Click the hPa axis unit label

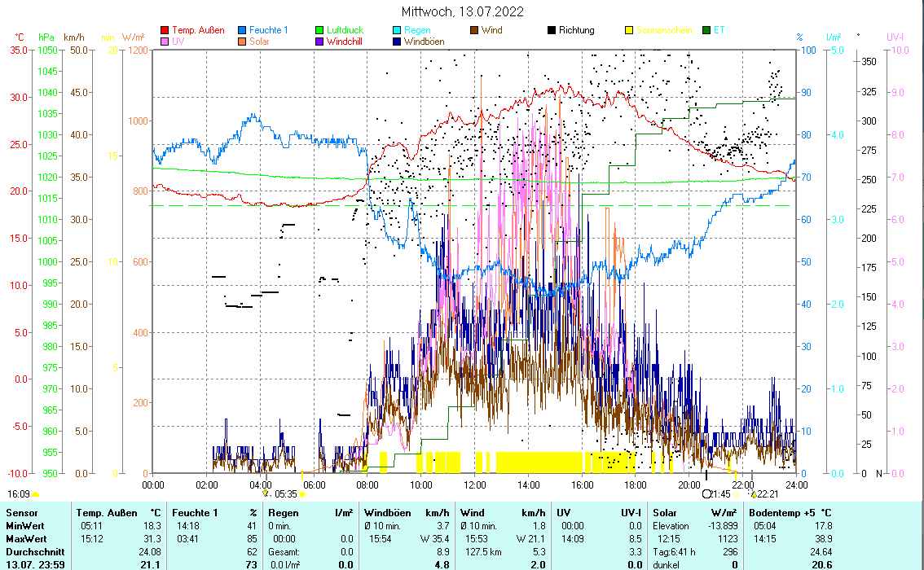coord(46,37)
